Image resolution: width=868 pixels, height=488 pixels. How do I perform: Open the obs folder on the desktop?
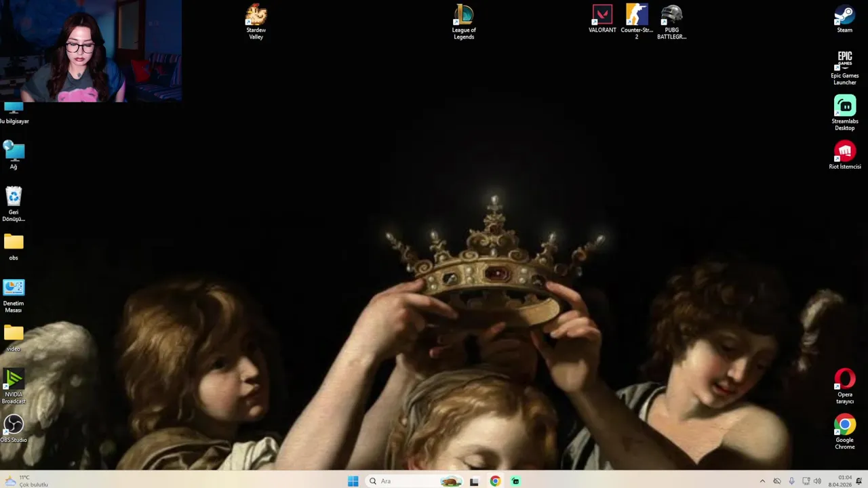pos(14,247)
